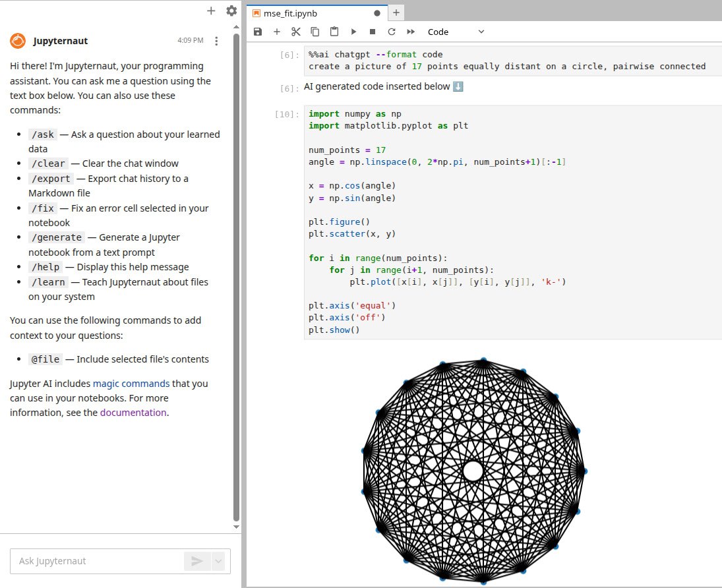The image size is (722, 588).
Task: Open the Jupyternaut message options menu
Action: point(217,41)
